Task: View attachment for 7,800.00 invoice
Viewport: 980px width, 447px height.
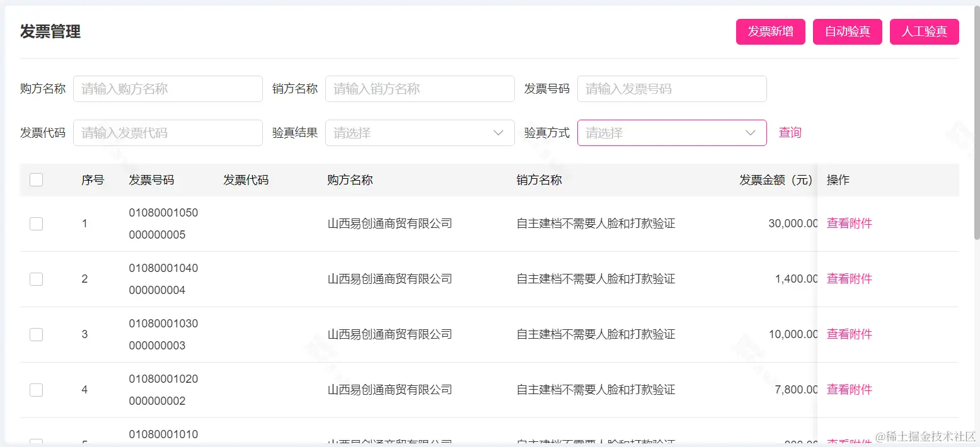Action: tap(850, 390)
